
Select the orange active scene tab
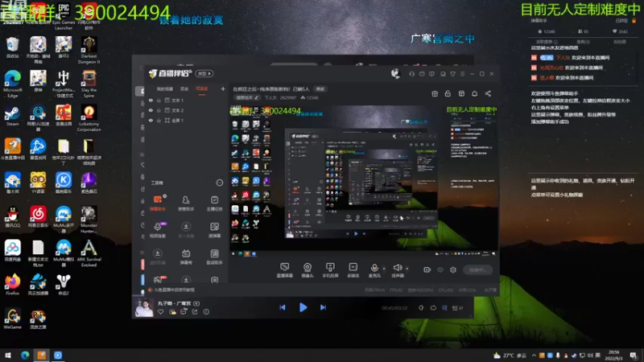pyautogui.click(x=202, y=88)
